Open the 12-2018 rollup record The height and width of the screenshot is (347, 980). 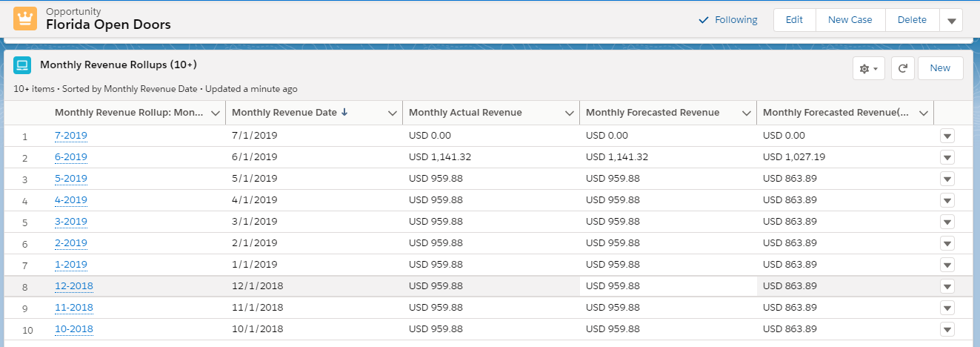(x=74, y=286)
